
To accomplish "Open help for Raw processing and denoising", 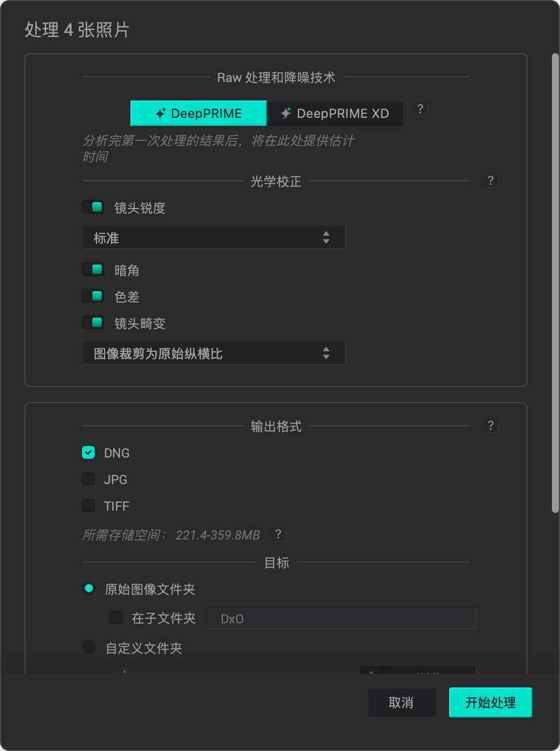I will 420,109.
